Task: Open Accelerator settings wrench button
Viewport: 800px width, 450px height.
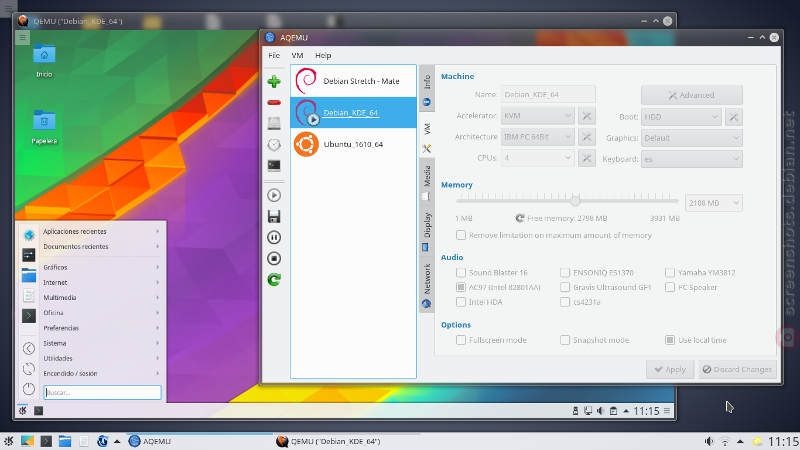Action: (x=587, y=116)
